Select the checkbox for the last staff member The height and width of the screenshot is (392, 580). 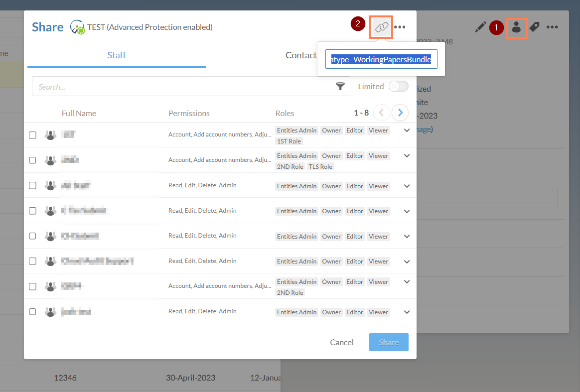[x=32, y=311]
